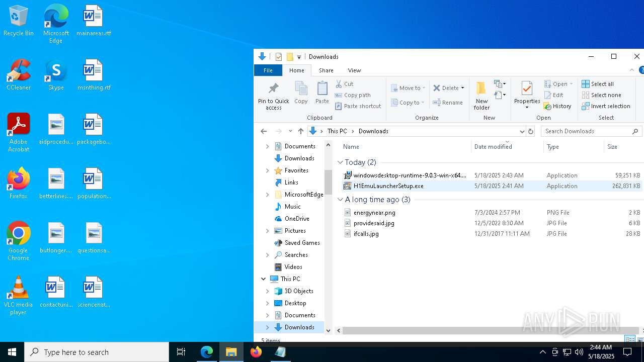Click the Windows Start button
This screenshot has height=362, width=644.
pos(12,352)
